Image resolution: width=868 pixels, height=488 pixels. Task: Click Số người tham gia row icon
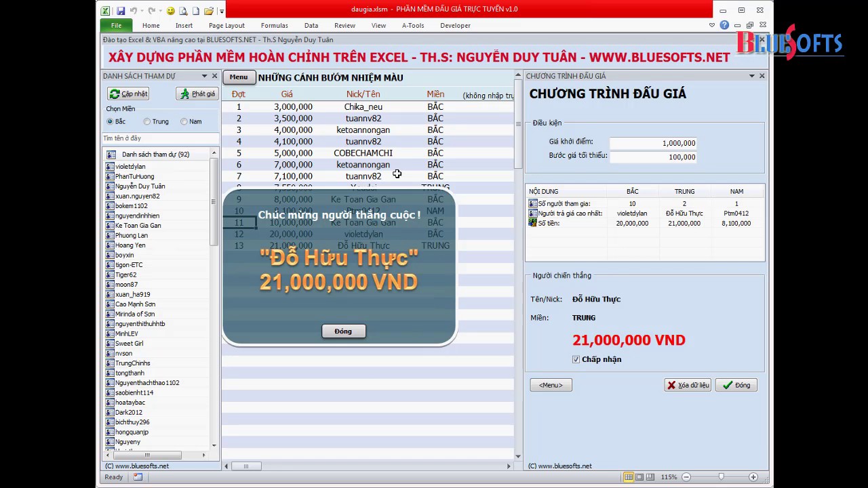(x=532, y=203)
